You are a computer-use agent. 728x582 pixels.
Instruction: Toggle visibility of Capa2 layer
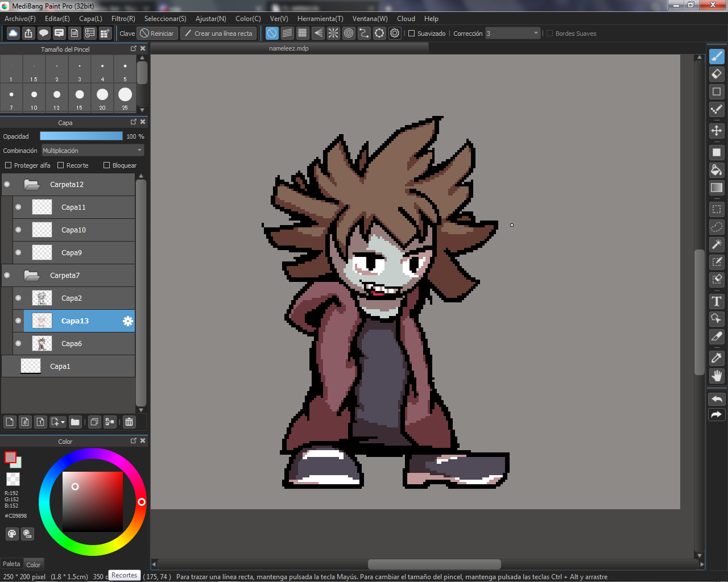point(18,298)
